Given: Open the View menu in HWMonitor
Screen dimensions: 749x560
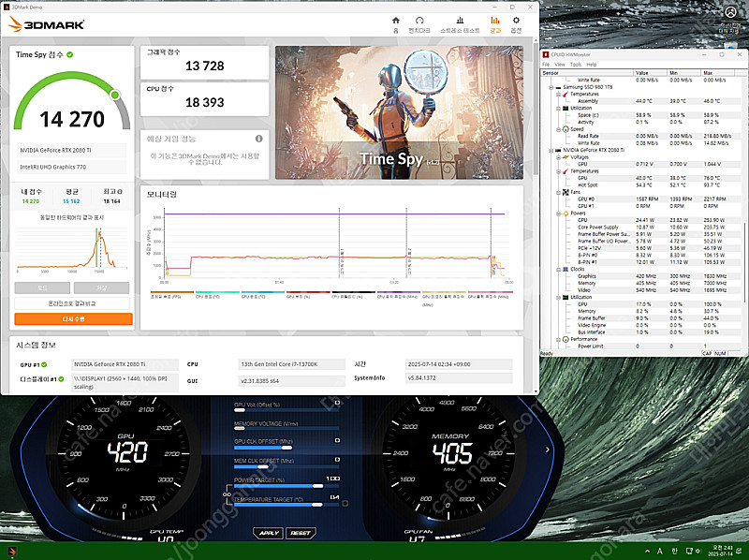Looking at the screenshot, I should click(560, 65).
